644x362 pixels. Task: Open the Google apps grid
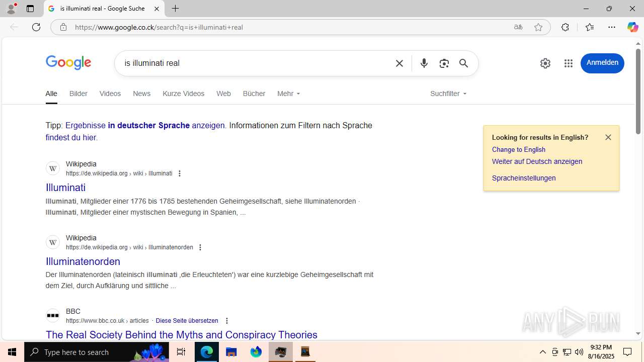pos(569,63)
